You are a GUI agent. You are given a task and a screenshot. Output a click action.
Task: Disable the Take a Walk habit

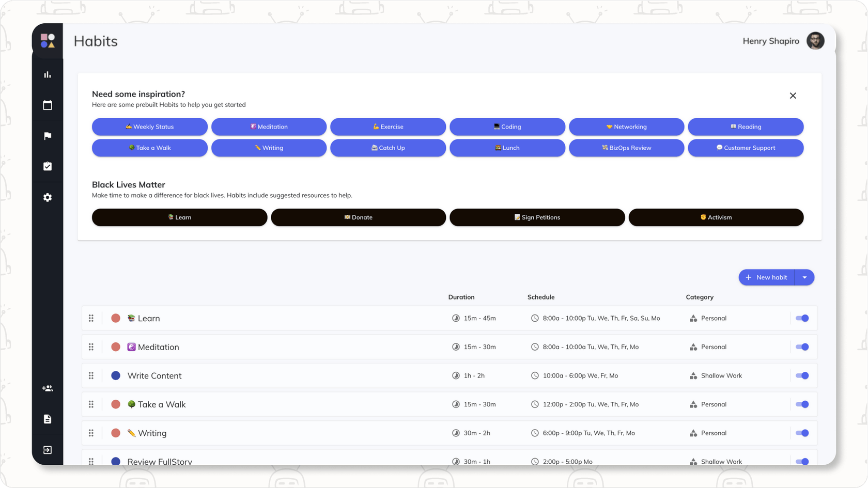[801, 404]
